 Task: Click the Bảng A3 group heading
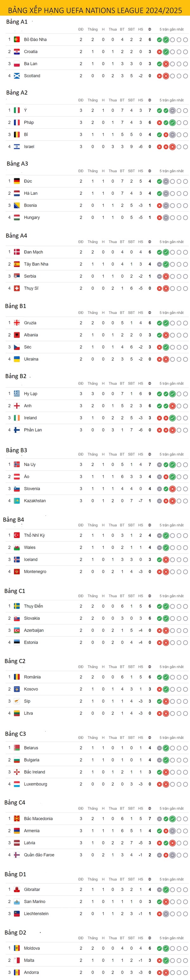(17, 164)
